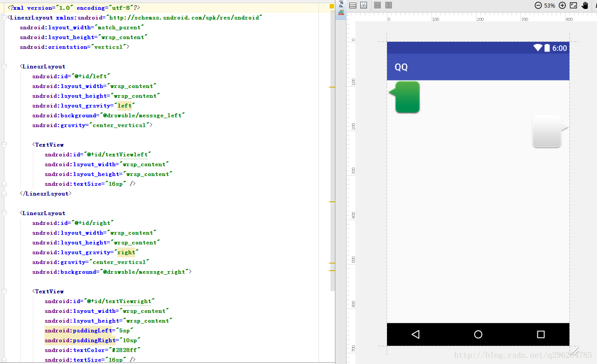This screenshot has width=597, height=364.
Task: Click the expand horizontally icon
Action: tap(378, 5)
